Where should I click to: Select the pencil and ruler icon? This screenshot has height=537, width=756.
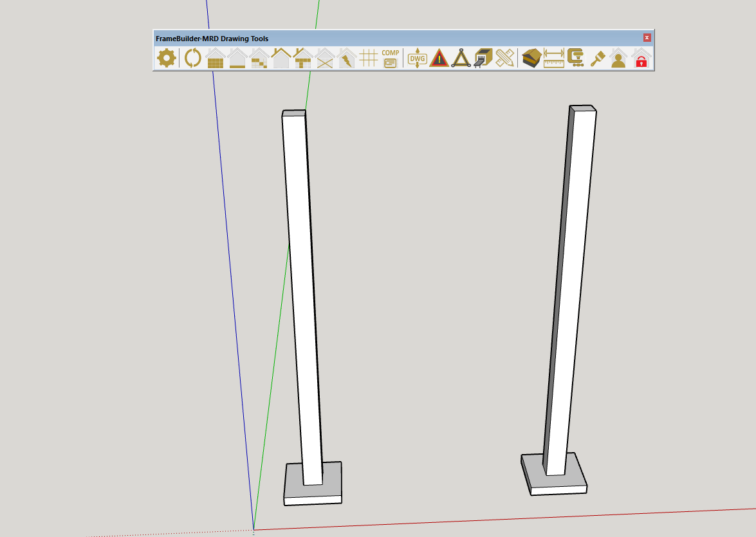505,58
